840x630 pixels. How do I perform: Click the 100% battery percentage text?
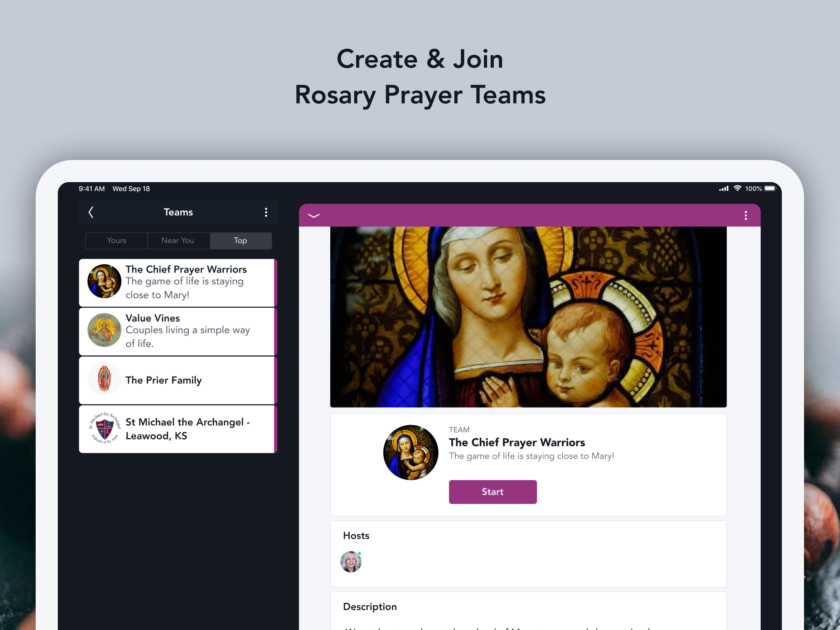click(x=753, y=189)
